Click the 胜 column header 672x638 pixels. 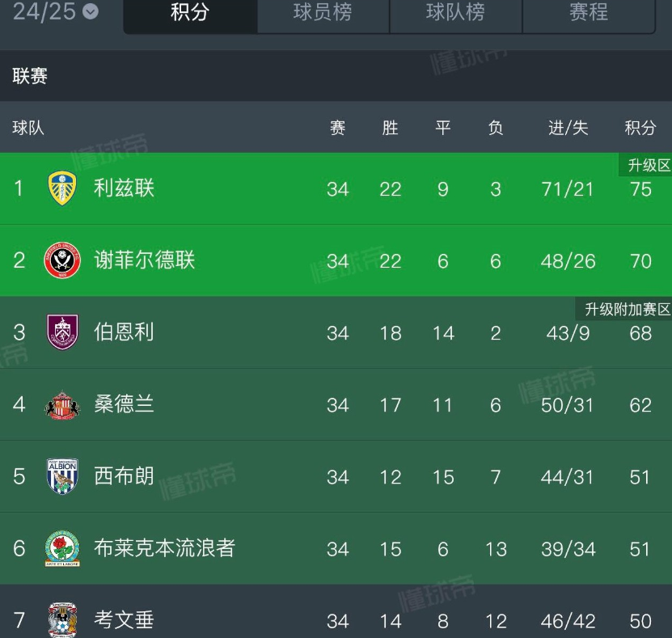[x=391, y=128]
